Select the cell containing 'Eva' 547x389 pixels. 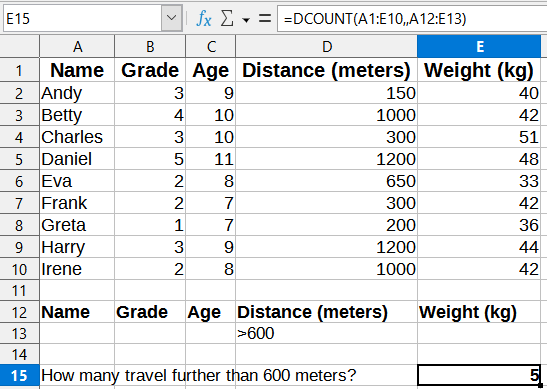pos(77,181)
